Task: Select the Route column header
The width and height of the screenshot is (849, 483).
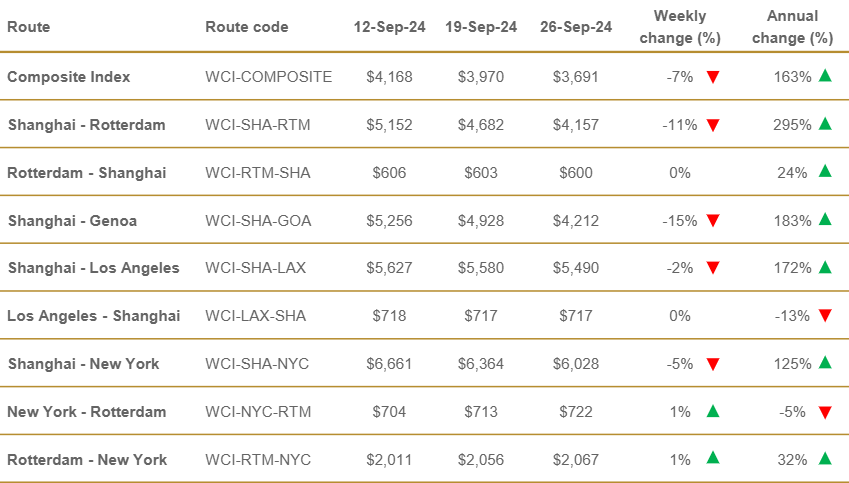Action: tap(29, 27)
